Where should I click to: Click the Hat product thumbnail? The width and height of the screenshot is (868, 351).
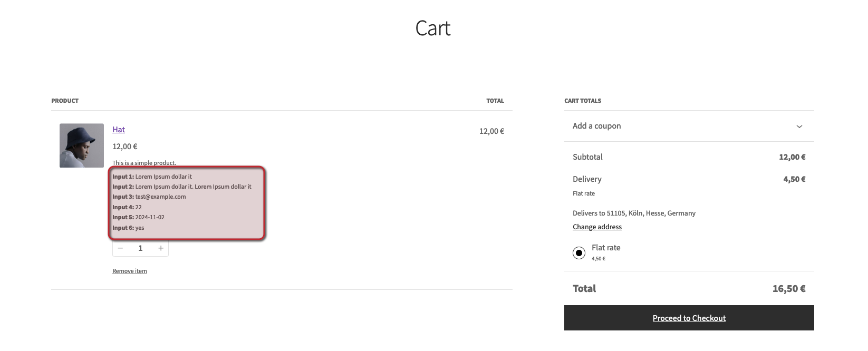pyautogui.click(x=82, y=145)
